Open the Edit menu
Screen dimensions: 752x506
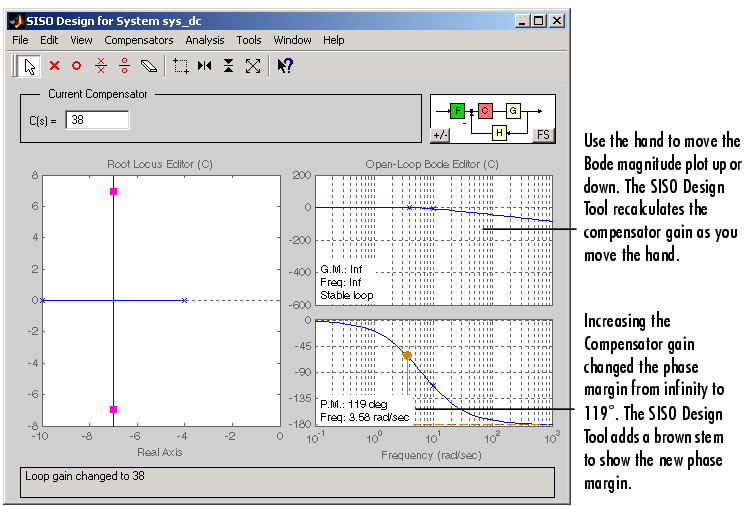49,40
